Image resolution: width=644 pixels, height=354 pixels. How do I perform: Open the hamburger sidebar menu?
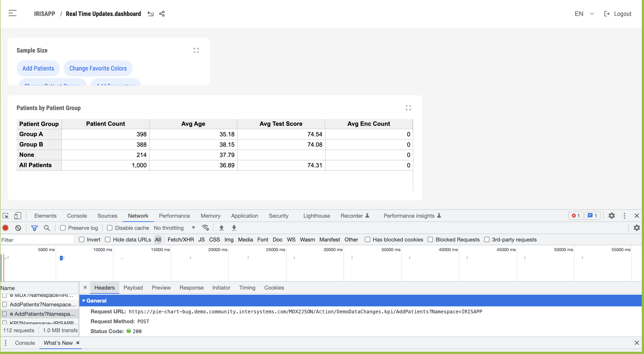pos(13,13)
